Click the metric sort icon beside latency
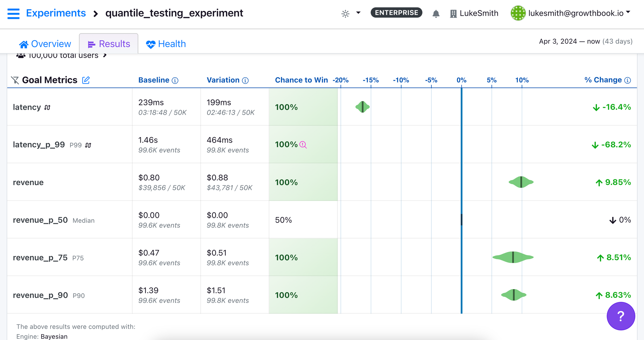Viewport: 644px width, 340px height. (x=47, y=107)
